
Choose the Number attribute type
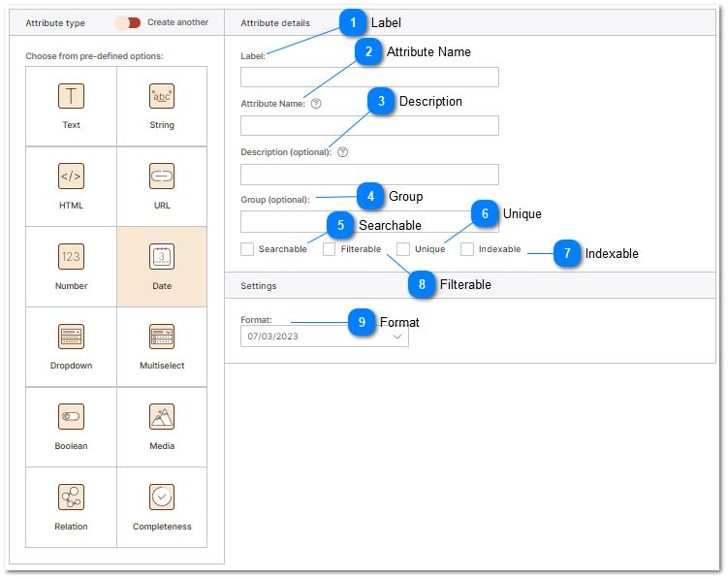(x=72, y=257)
